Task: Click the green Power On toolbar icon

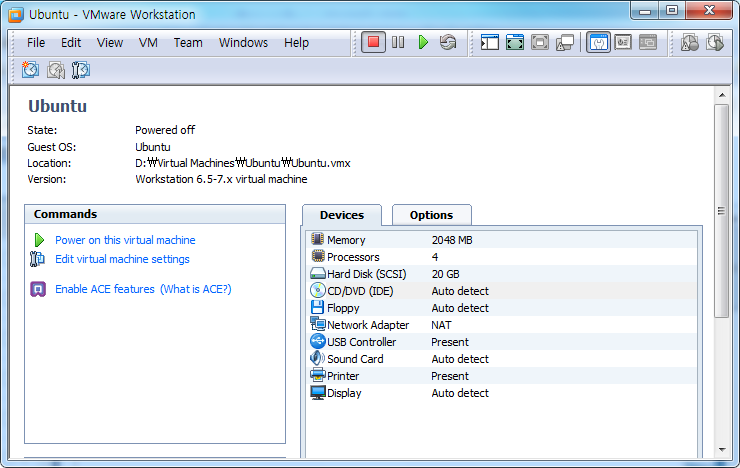Action: (x=423, y=42)
